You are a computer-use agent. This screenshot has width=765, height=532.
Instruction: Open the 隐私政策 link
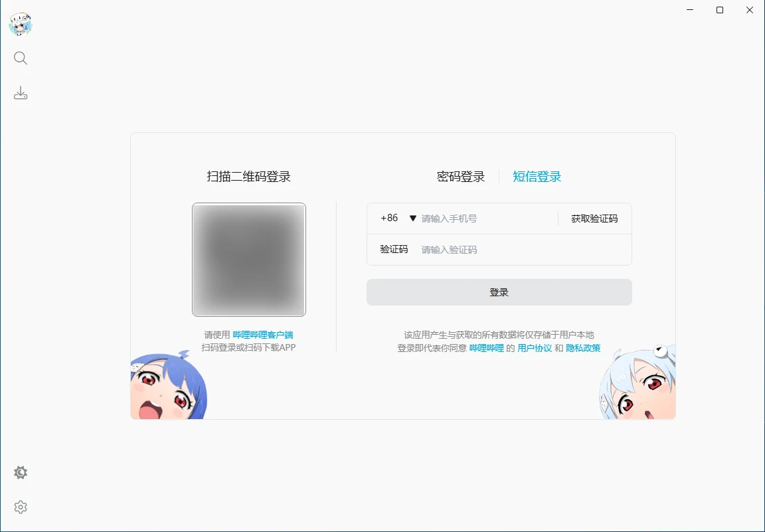(583, 348)
